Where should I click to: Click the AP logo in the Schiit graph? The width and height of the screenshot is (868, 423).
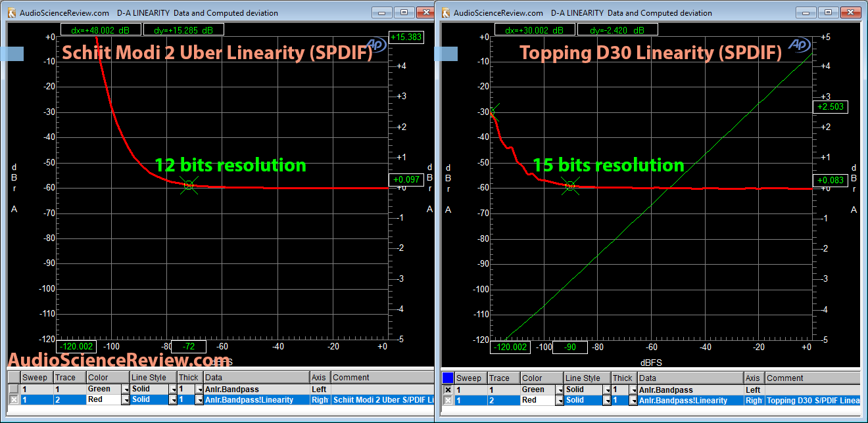(375, 45)
